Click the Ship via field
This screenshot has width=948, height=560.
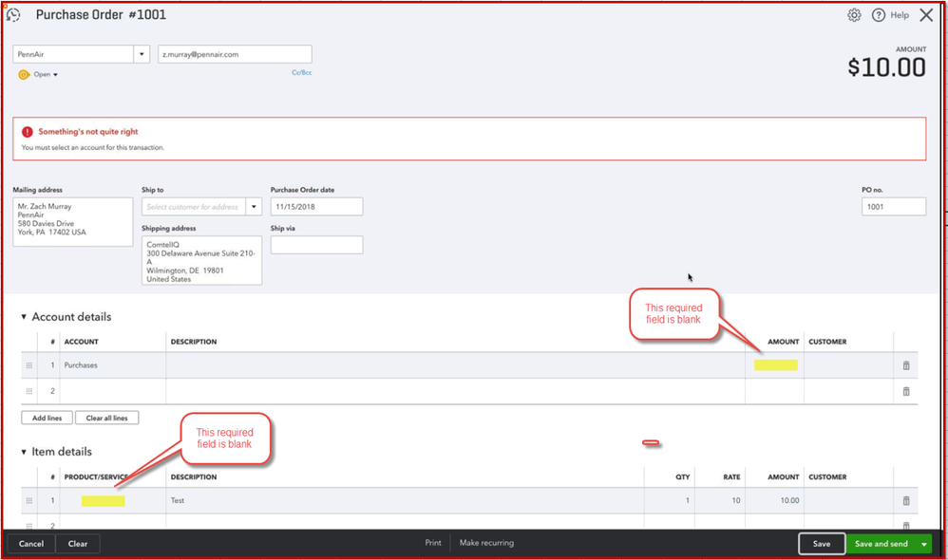317,245
